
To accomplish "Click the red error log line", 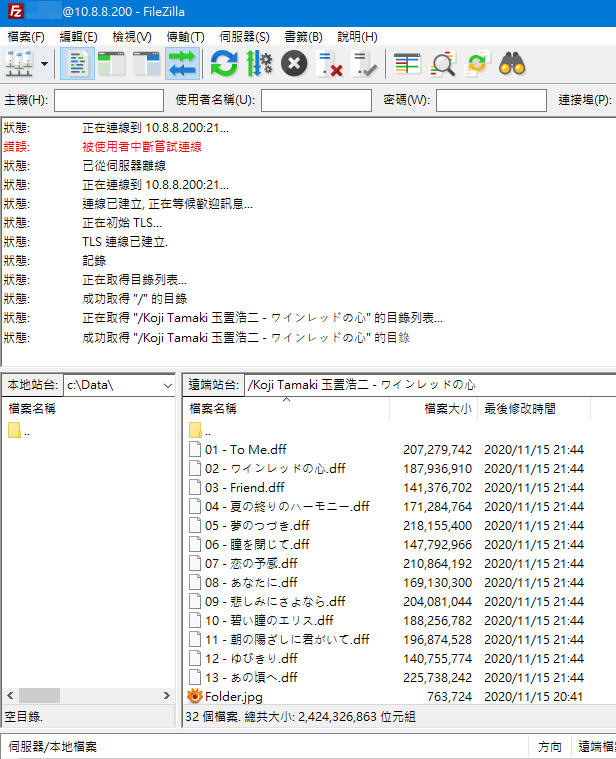I will click(x=142, y=147).
